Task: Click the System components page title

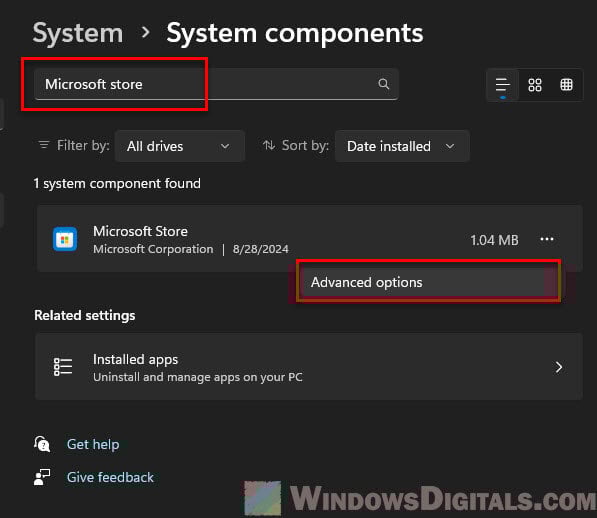Action: coord(295,33)
